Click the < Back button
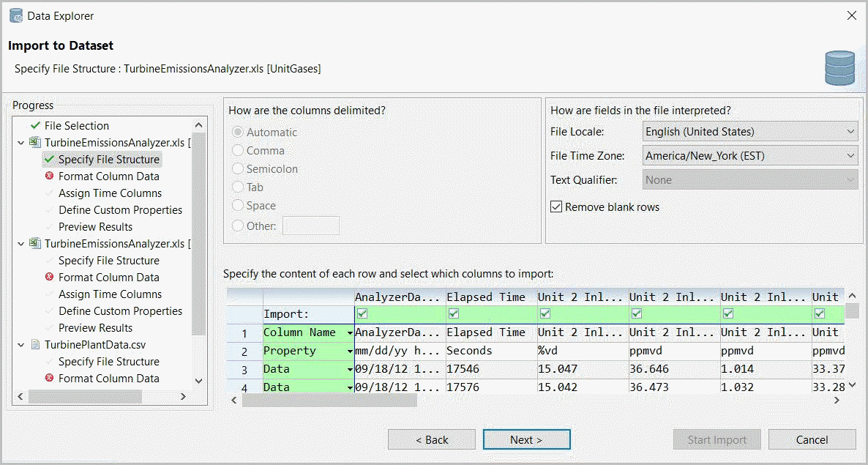Viewport: 868px width, 465px height. click(x=431, y=439)
